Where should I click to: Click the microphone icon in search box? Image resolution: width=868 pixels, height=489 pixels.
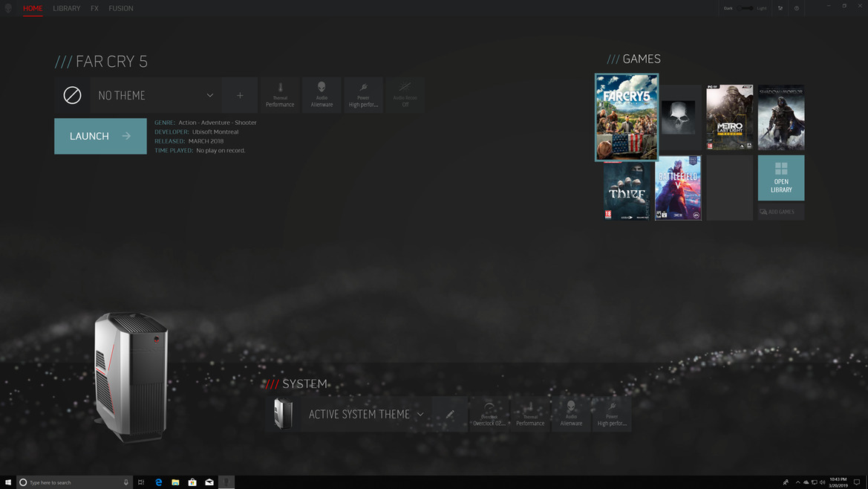[126, 482]
